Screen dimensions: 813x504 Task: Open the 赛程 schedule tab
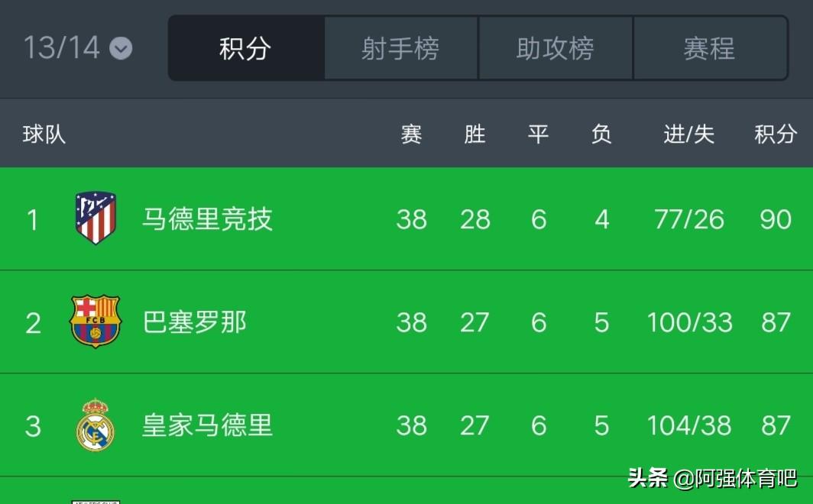709,49
